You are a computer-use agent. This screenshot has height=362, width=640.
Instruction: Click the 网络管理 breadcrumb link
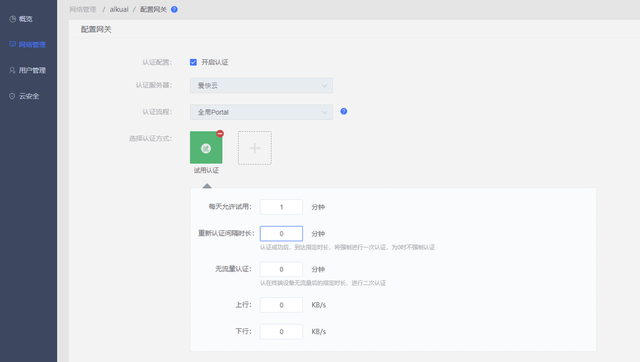(x=83, y=9)
